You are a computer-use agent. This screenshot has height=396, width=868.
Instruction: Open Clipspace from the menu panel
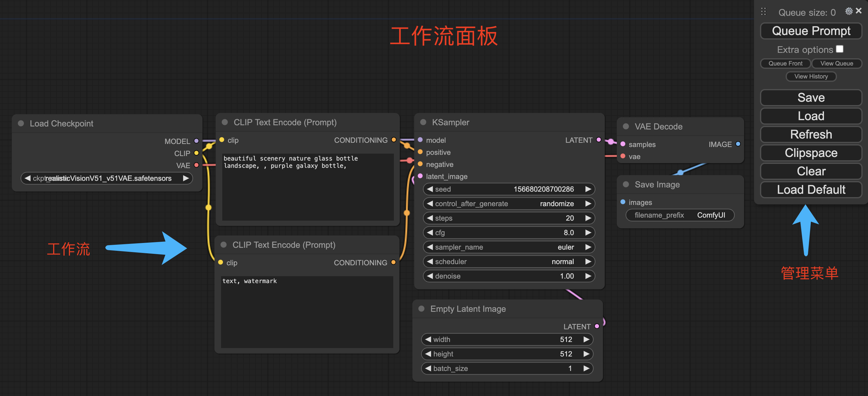(x=811, y=153)
